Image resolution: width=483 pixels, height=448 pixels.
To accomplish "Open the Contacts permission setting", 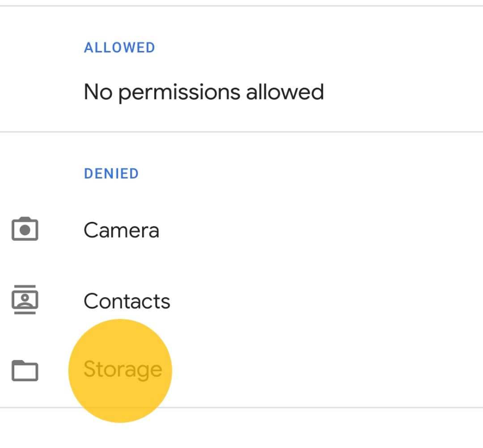I will coord(241,301).
